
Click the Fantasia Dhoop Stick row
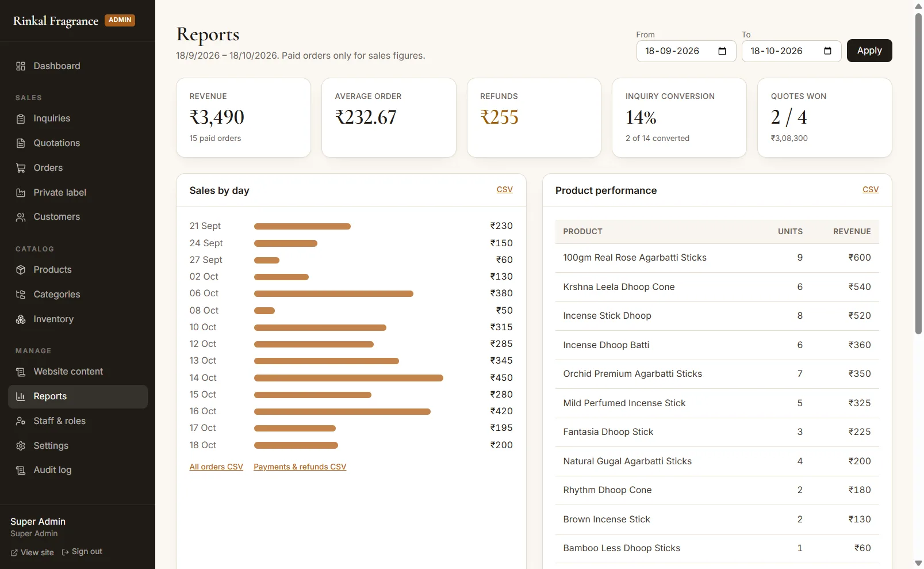click(x=716, y=432)
